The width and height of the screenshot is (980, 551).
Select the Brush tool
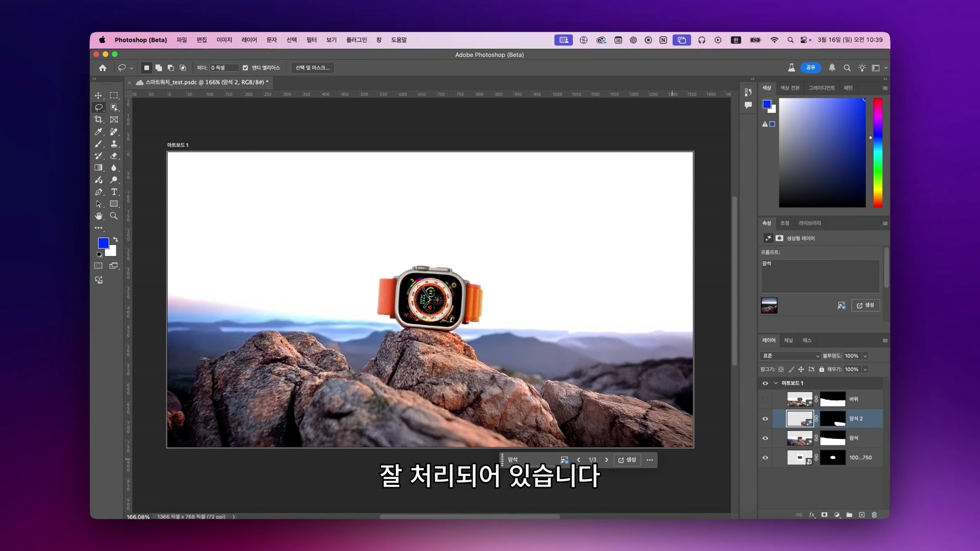click(x=98, y=143)
